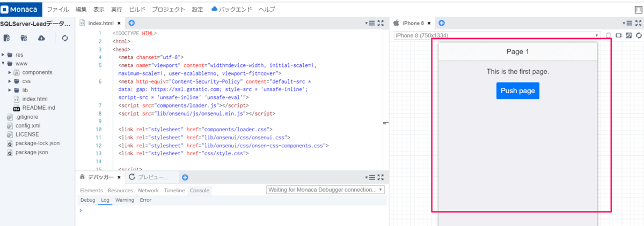Click the new folder icon in project panel

(x=24, y=38)
